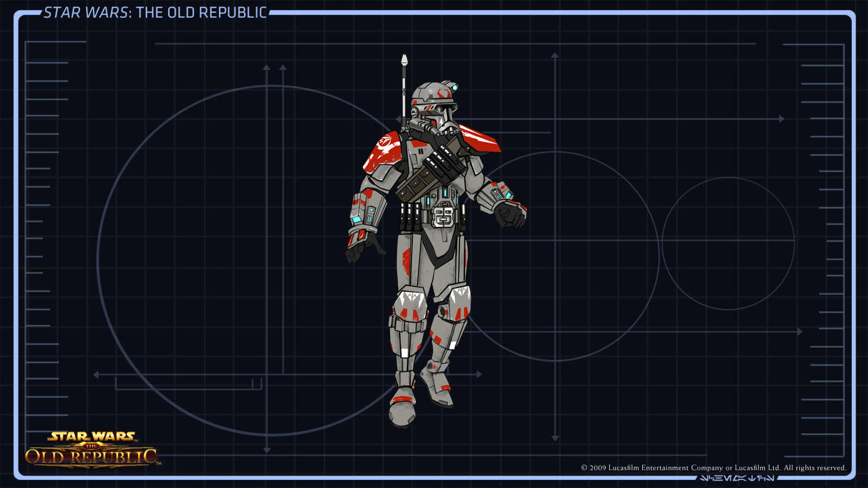Click the left-pointing arrowhead on the horizontal line
This screenshot has height=488, width=868.
[x=96, y=375]
